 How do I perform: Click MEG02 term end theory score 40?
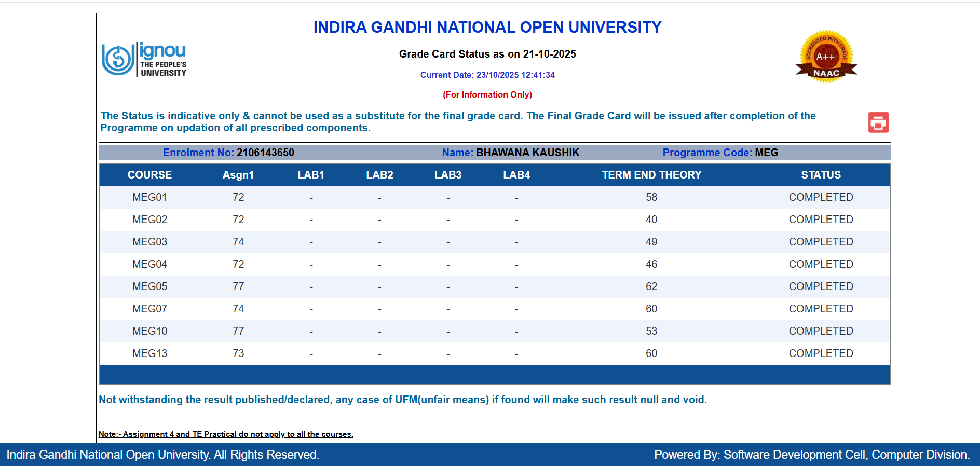(651, 220)
